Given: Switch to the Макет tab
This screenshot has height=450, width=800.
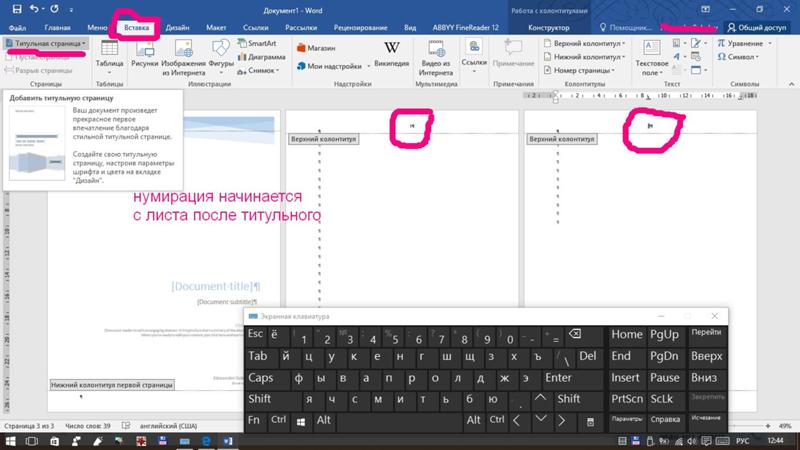Looking at the screenshot, I should [216, 28].
